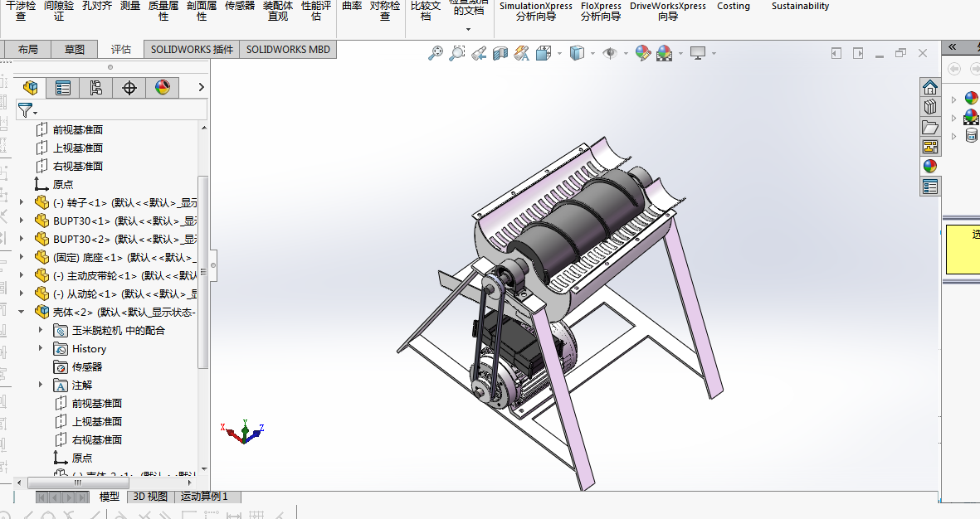Open the PropertyManager tab

63,88
